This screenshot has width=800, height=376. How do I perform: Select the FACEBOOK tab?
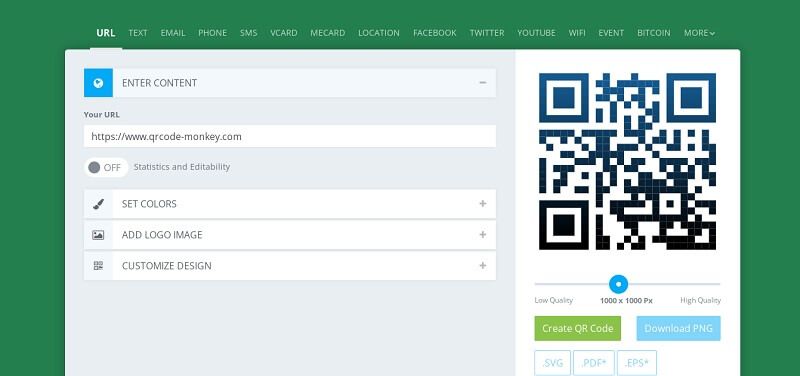click(435, 33)
